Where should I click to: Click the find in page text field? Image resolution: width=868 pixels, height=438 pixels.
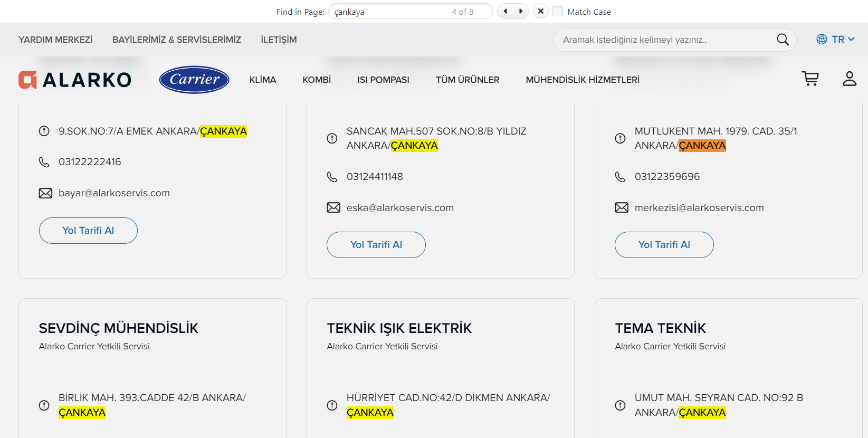(x=411, y=12)
